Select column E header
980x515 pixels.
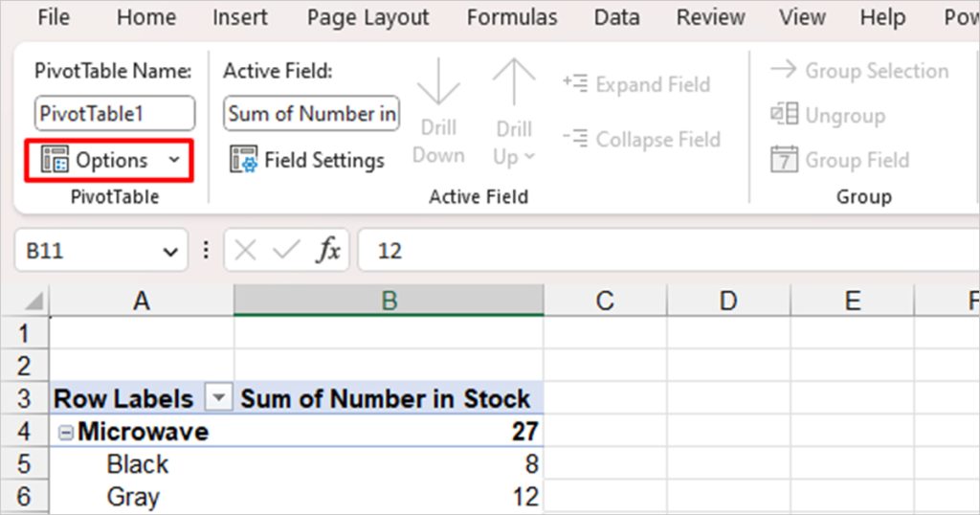click(x=852, y=301)
